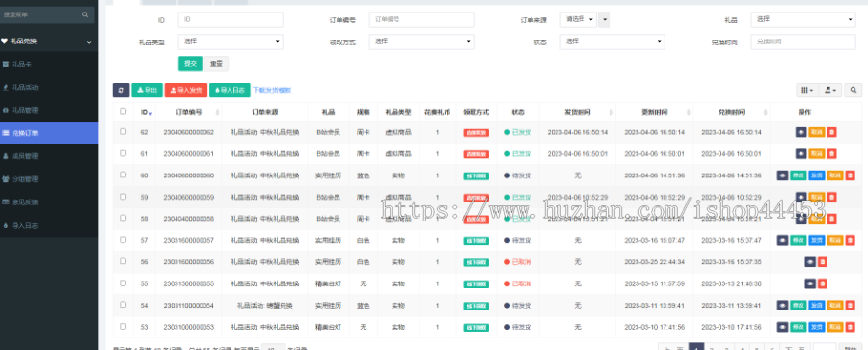The width and height of the screenshot is (868, 350).
Task: Open 礼品管理 in the sidebar
Action: (x=49, y=110)
